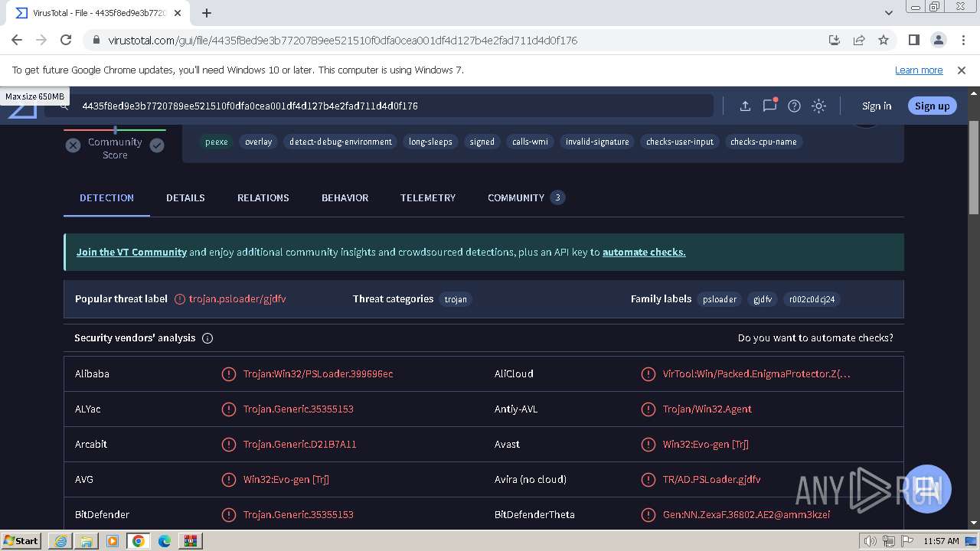The height and width of the screenshot is (551, 980).
Task: Click the Chrome address bar URL
Action: 342,41
